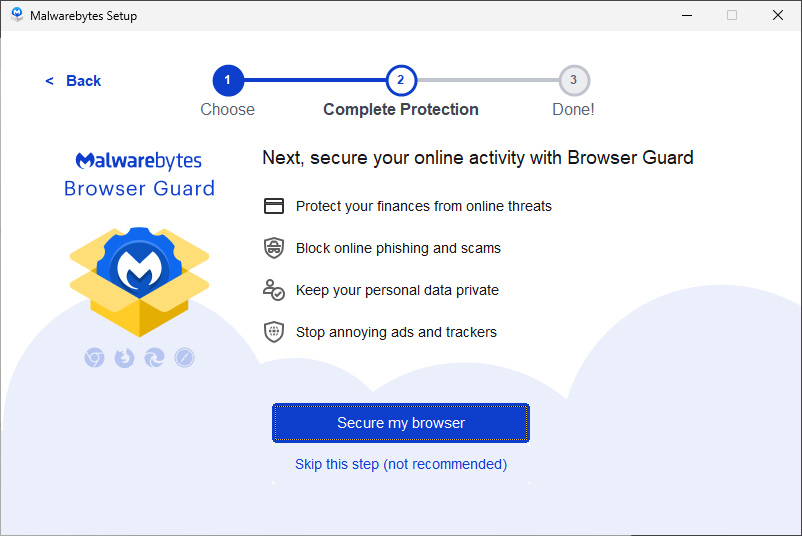Click the Malwarebytes Browser Guard logo
The width and height of the screenshot is (802, 536).
pos(139,174)
